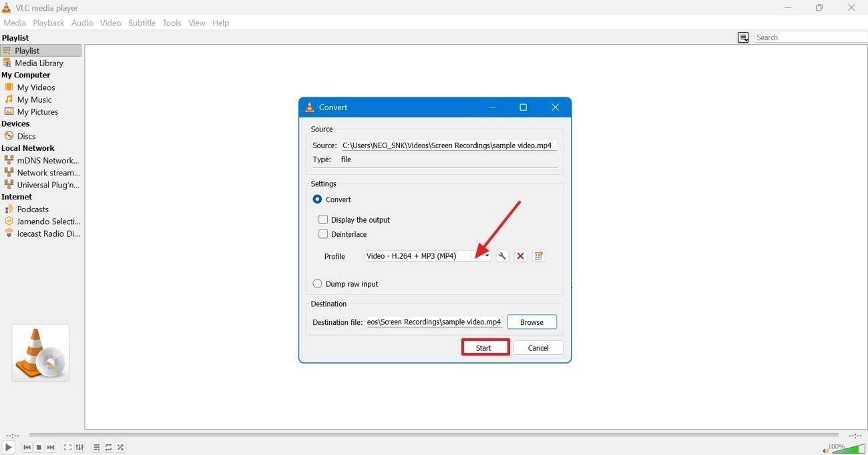Create a new profile using the icon
The height and width of the screenshot is (455, 868).
tap(539, 256)
